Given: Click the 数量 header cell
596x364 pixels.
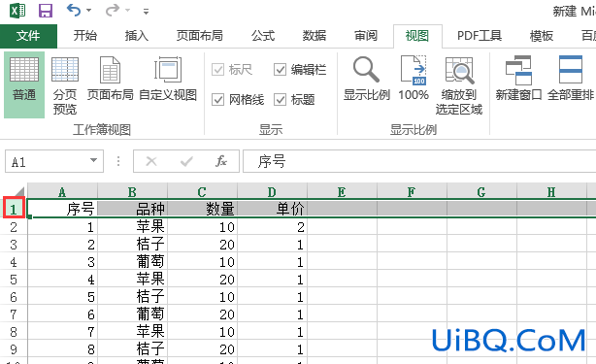Looking at the screenshot, I should (202, 209).
